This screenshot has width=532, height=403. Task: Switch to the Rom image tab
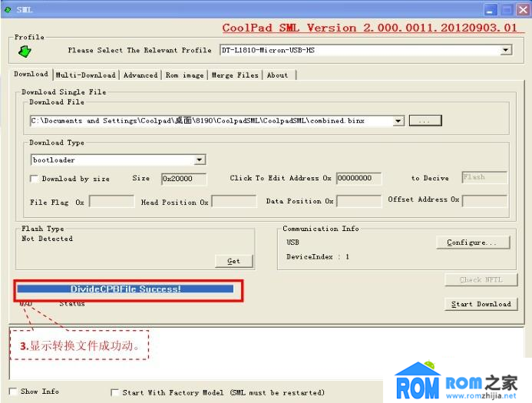pos(184,75)
